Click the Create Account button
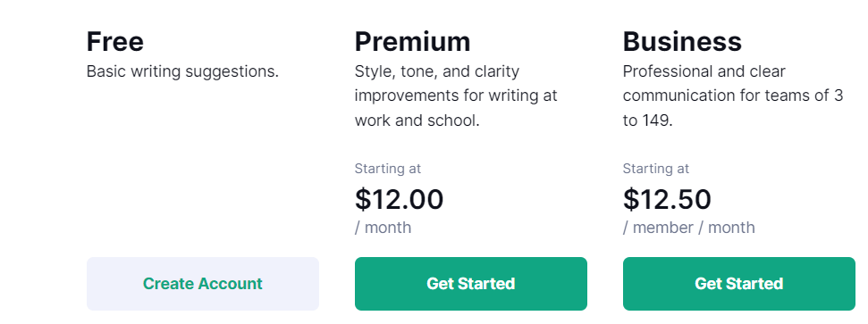 [x=203, y=284]
